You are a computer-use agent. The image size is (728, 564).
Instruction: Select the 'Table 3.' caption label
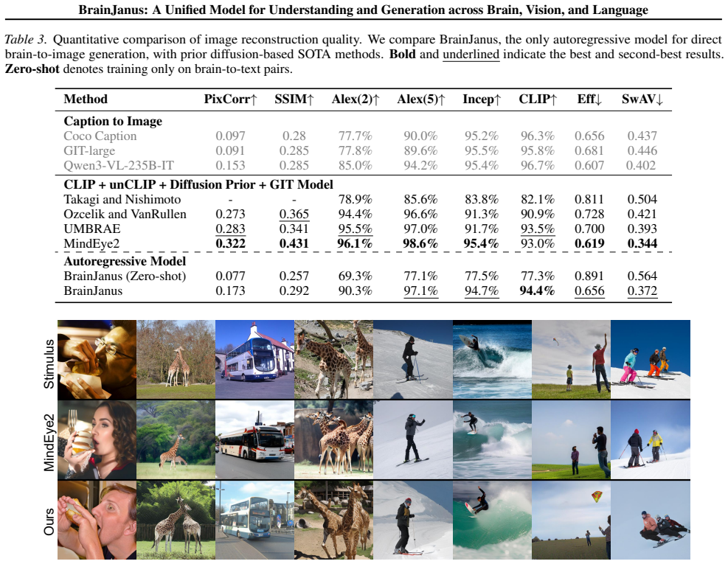(26, 40)
